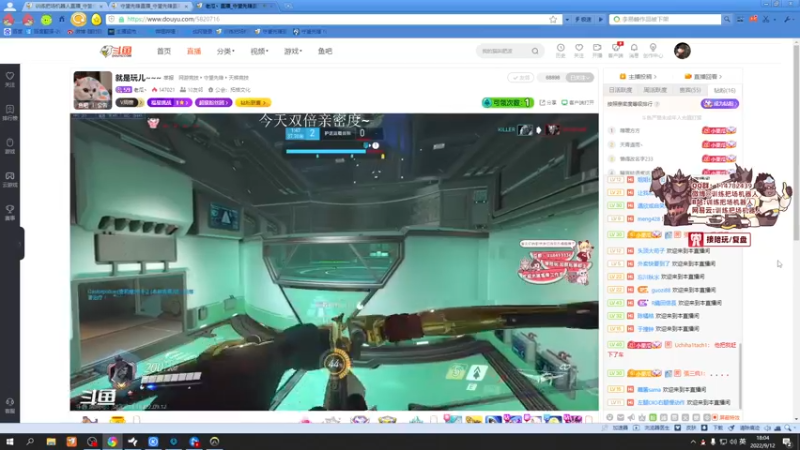The image size is (800, 450).
Task: Open the Douyu logo home link
Action: coord(116,51)
